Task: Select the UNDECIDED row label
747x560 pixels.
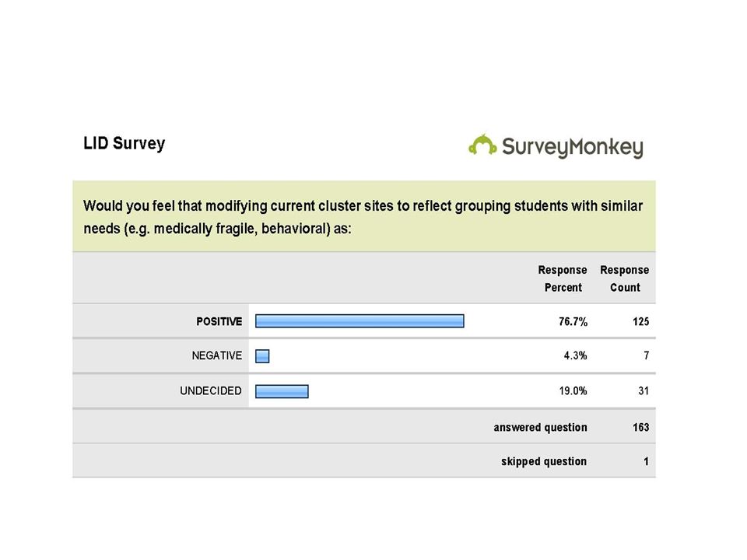Action: click(x=211, y=391)
